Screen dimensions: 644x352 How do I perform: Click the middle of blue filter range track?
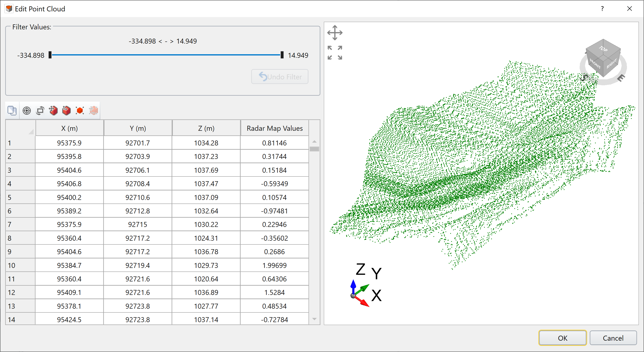[166, 55]
